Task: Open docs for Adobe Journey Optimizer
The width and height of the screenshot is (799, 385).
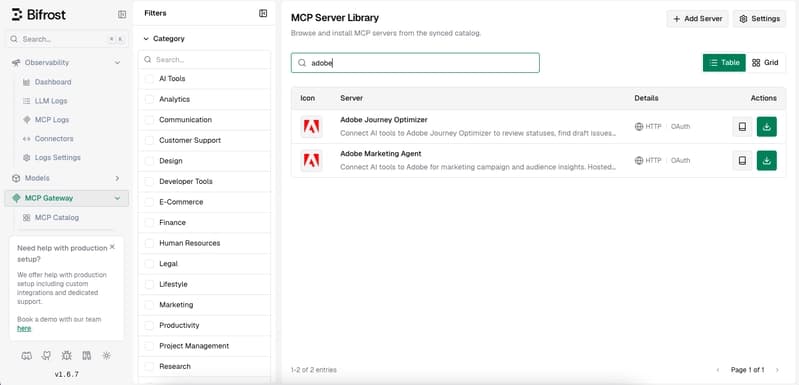Action: coord(742,127)
